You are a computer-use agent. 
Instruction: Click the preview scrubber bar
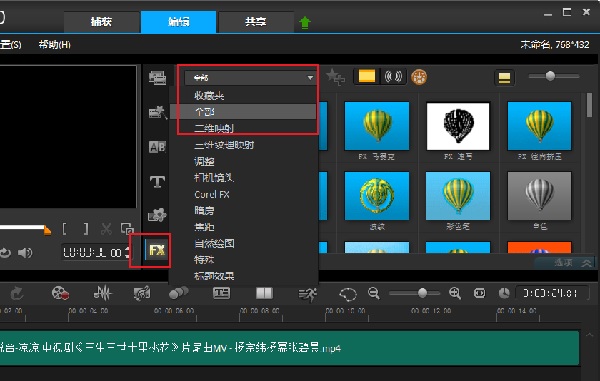(25, 228)
